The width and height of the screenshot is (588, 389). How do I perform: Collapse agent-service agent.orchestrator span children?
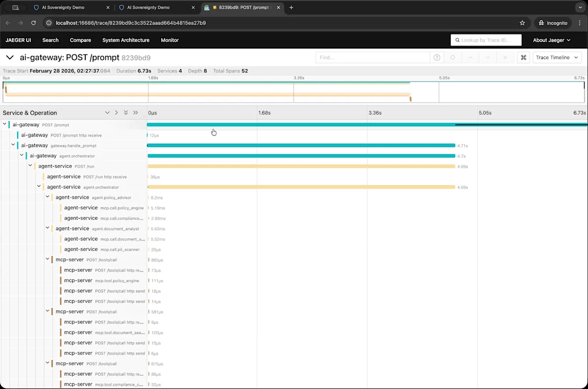(39, 187)
